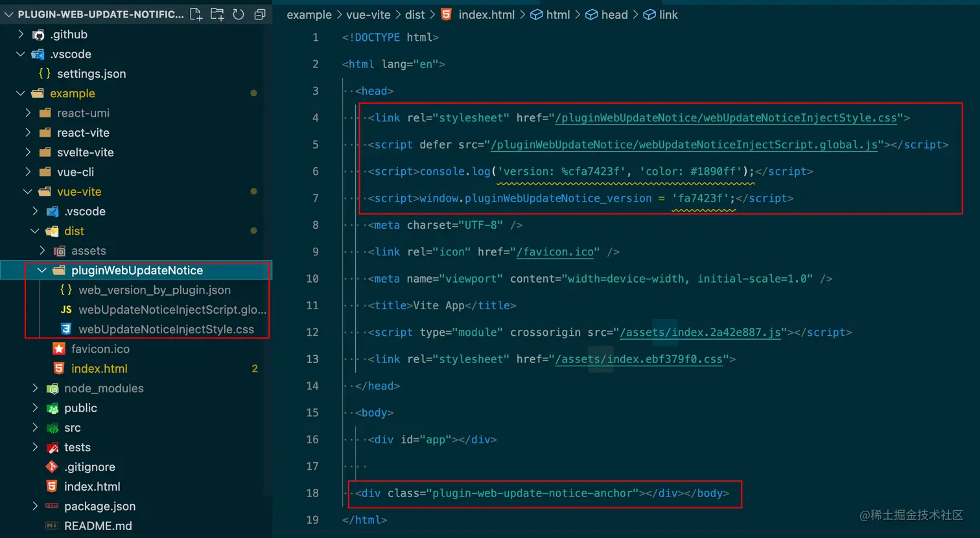Click the Collapse Folders icon in explorer
Screen dimensions: 980x538
pyautogui.click(x=260, y=14)
